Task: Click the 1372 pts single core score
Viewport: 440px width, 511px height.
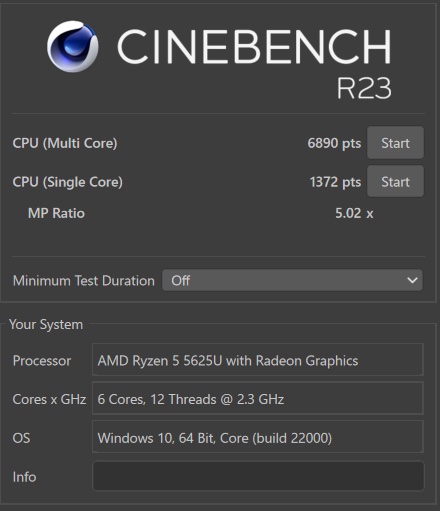Action: tap(335, 182)
